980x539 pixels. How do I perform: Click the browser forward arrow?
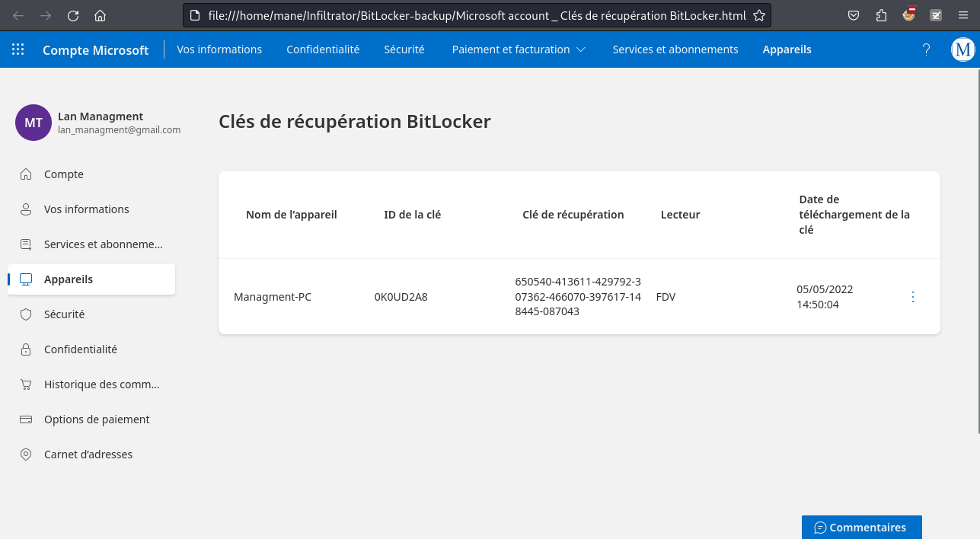pyautogui.click(x=46, y=15)
